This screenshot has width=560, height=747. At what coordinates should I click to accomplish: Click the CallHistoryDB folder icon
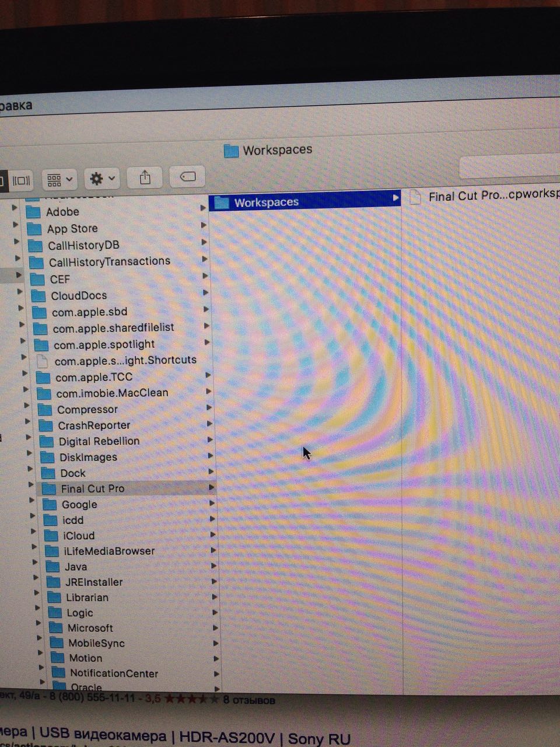[x=35, y=246]
